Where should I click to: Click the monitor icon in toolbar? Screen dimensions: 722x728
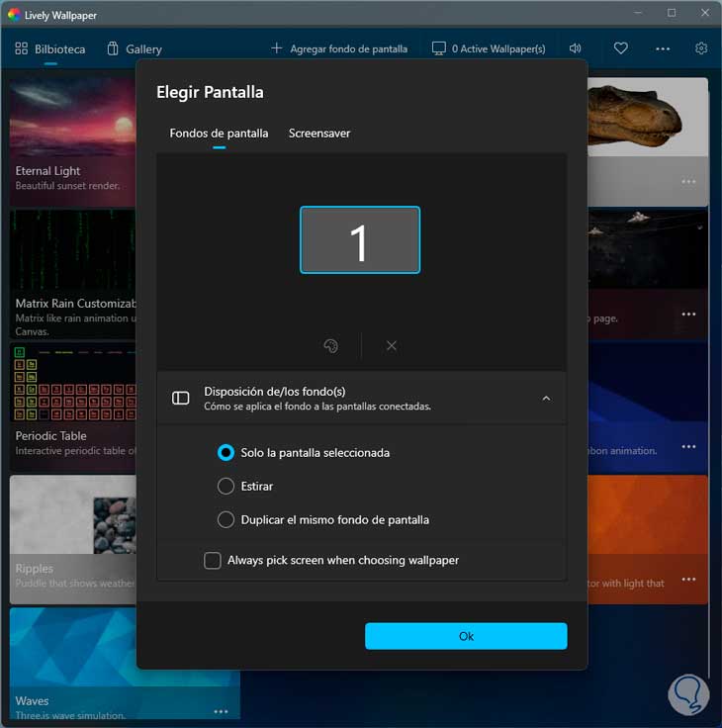point(438,48)
